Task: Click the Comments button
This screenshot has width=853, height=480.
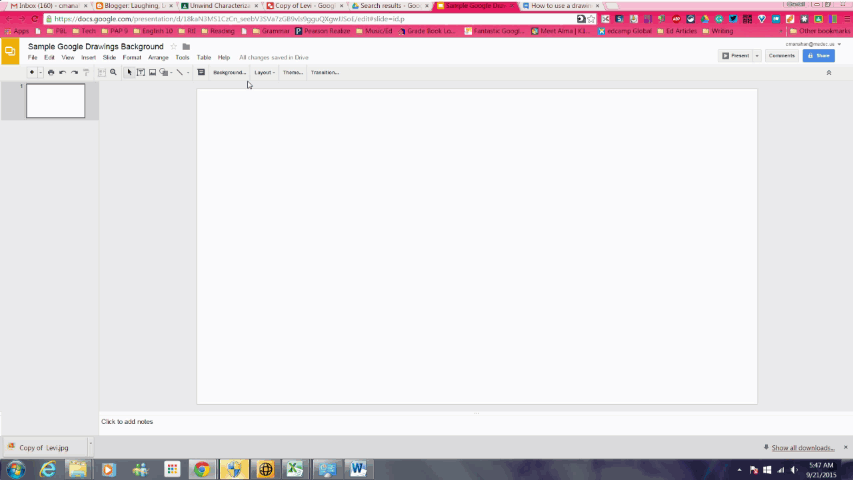Action: pos(782,56)
